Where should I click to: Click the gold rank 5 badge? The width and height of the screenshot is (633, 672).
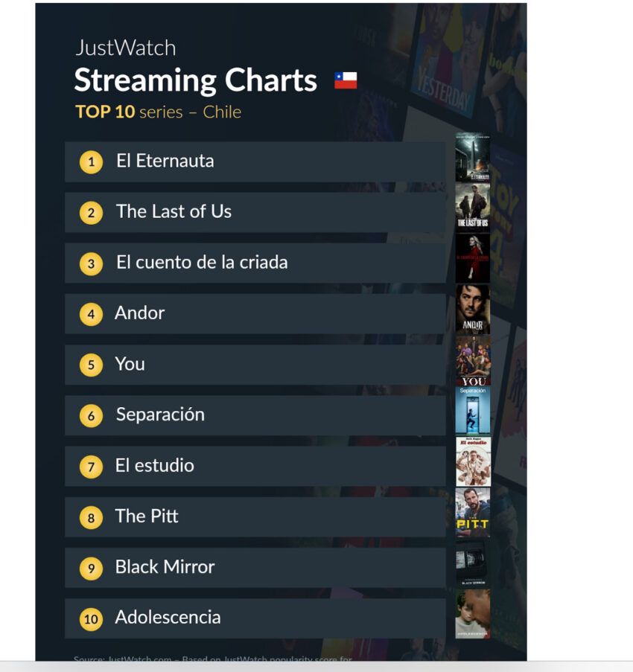(x=91, y=365)
